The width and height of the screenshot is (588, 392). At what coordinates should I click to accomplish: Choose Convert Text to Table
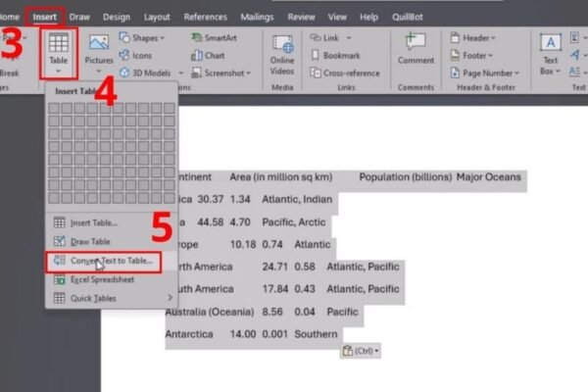[x=110, y=261]
